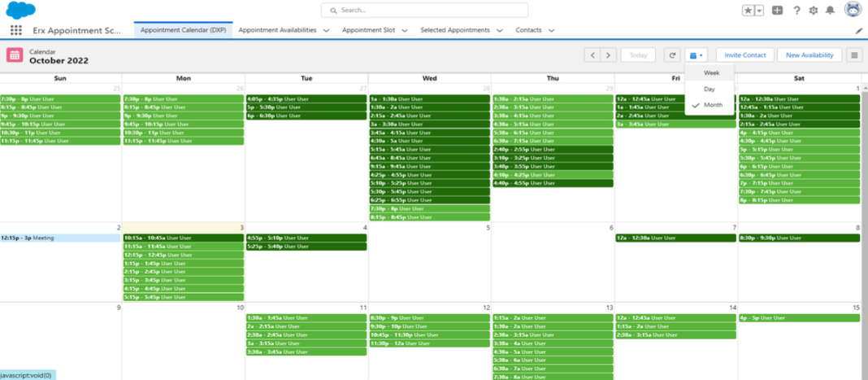Go to the next month arrow
This screenshot has width=868, height=380.
point(609,55)
